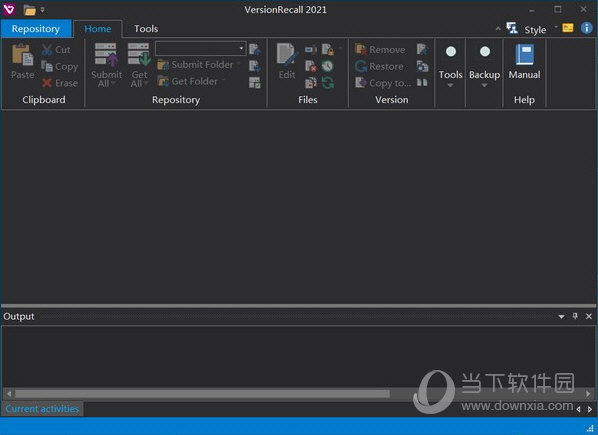Click the yellow card icon in ribbon header

(568, 28)
